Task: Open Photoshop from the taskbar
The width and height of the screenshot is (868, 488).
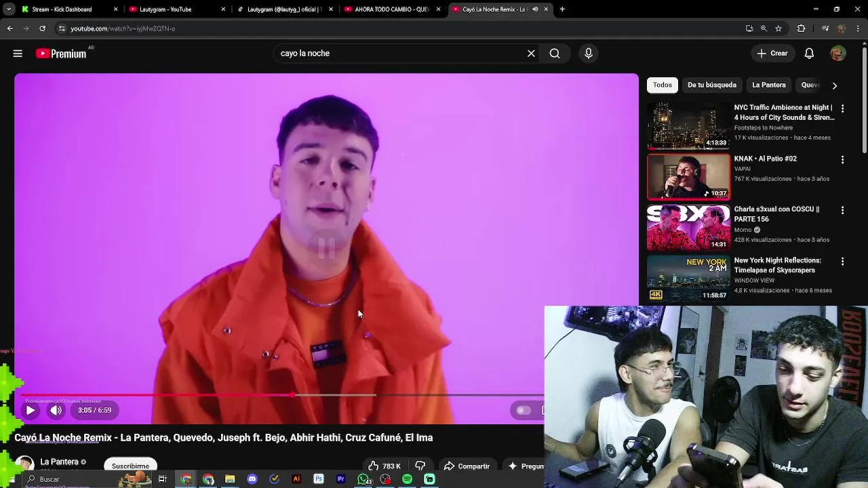Action: click(x=319, y=479)
